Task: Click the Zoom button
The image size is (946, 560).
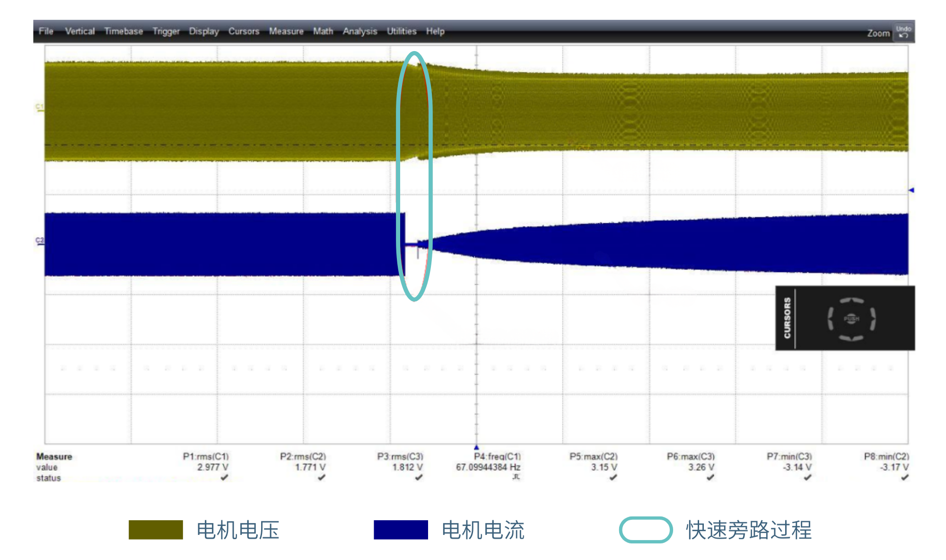Action: point(878,33)
